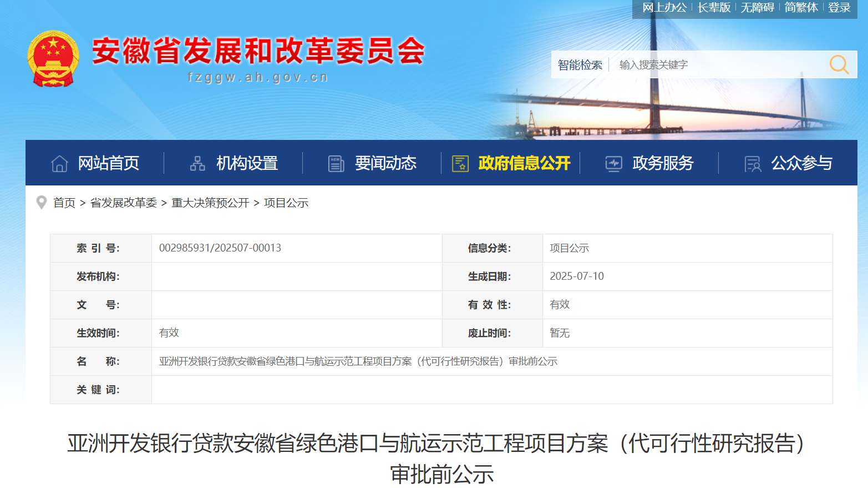Go to 首页 in the breadcrumb
The width and height of the screenshot is (868, 488).
point(64,203)
